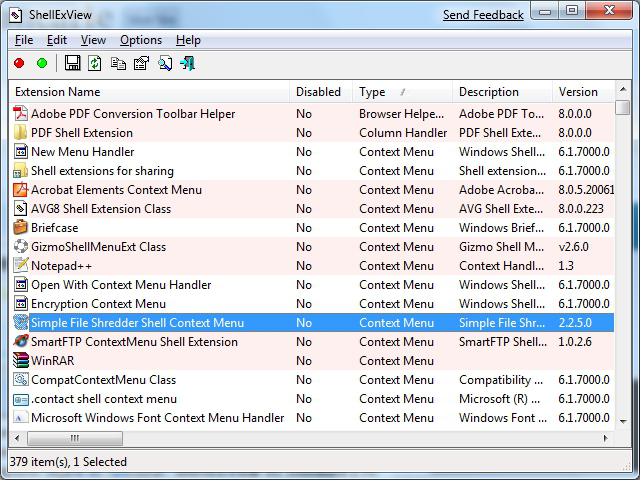The width and height of the screenshot is (642, 481).
Task: Click the PDF Shell Extension folder icon
Action: 20,133
